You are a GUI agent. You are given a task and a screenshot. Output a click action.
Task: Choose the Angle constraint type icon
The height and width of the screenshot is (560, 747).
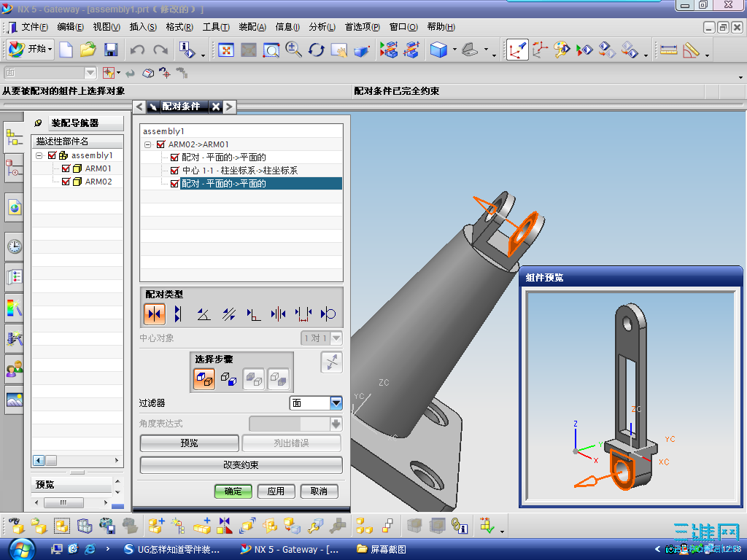click(x=204, y=314)
